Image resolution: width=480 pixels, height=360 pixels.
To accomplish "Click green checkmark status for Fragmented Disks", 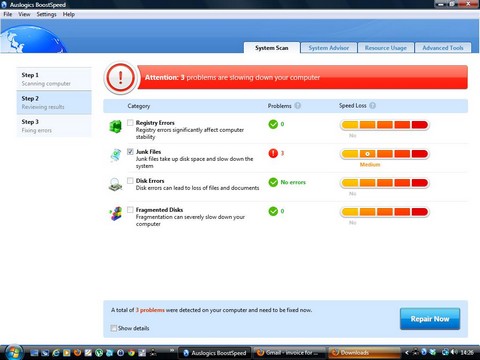I will click(273, 211).
